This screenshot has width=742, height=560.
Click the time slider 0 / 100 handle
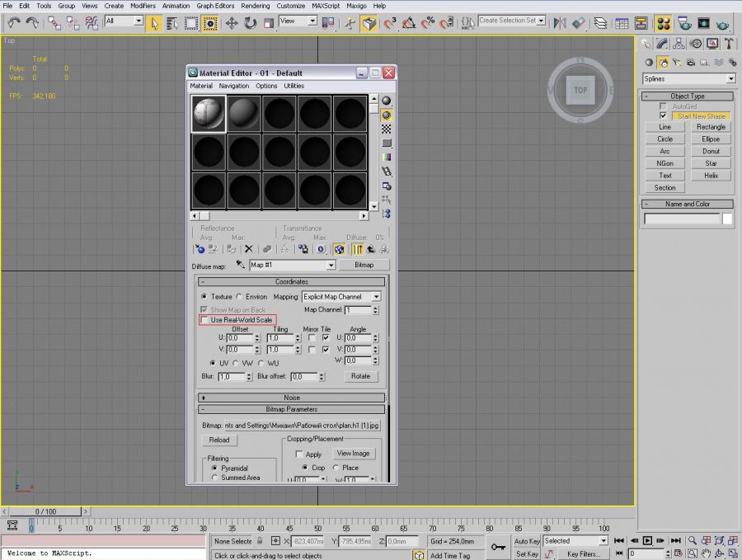point(45,511)
